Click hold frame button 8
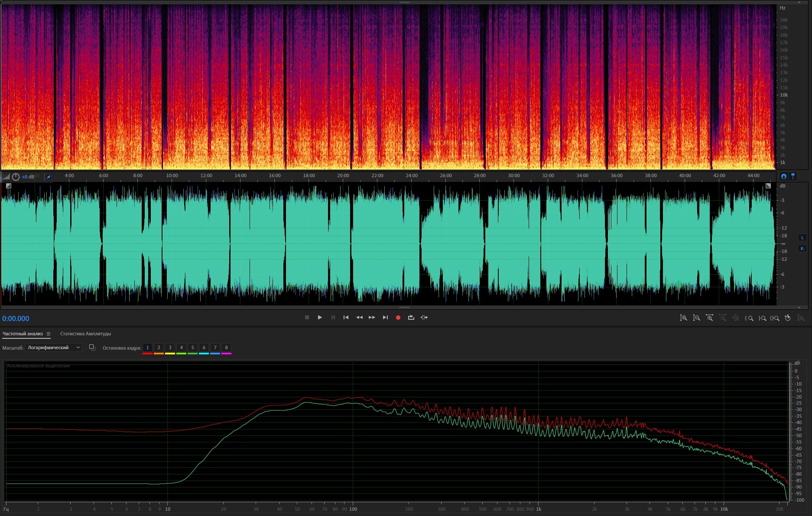Screen dimensions: 812x516 click(226, 347)
